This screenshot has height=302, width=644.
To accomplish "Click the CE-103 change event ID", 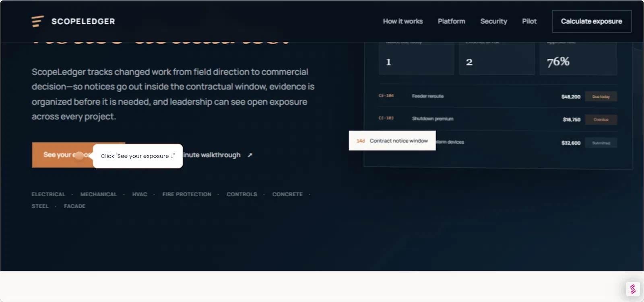I will point(386,118).
